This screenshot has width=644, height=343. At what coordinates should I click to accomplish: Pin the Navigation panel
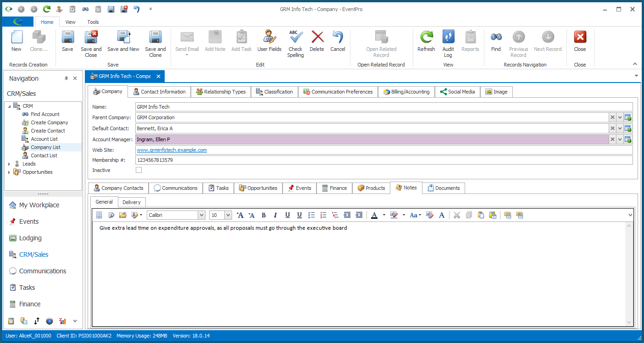pyautogui.click(x=67, y=78)
